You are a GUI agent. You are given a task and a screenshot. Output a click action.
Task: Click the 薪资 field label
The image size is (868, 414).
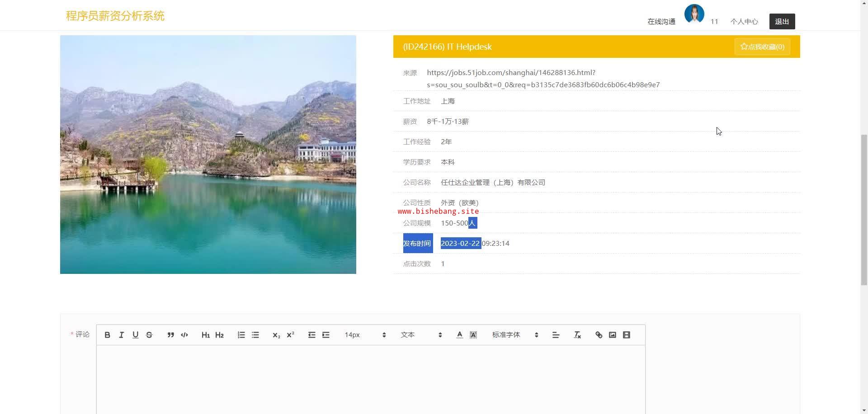[410, 122]
